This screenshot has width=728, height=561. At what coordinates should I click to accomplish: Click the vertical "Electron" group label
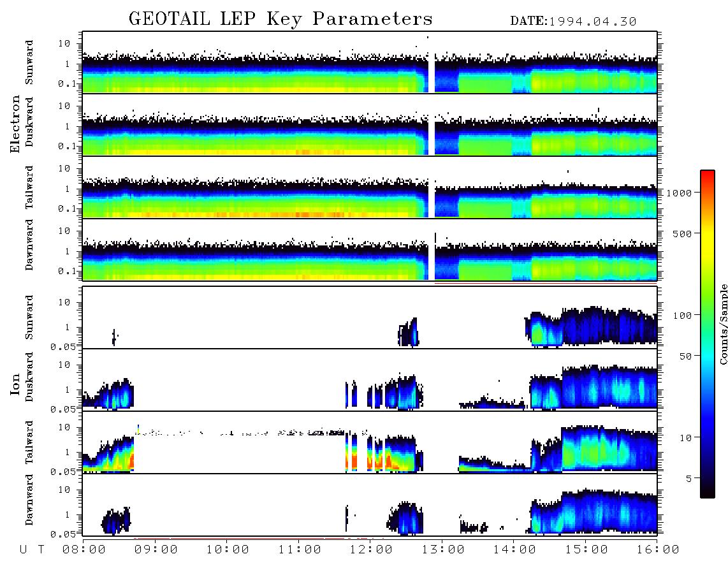pyautogui.click(x=15, y=124)
